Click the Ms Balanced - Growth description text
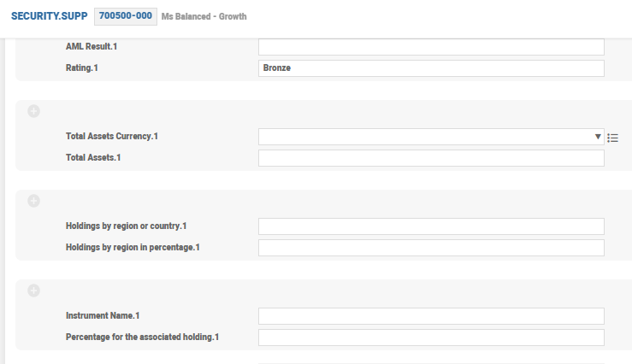Viewport: 632px width, 364px height. pyautogui.click(x=204, y=16)
